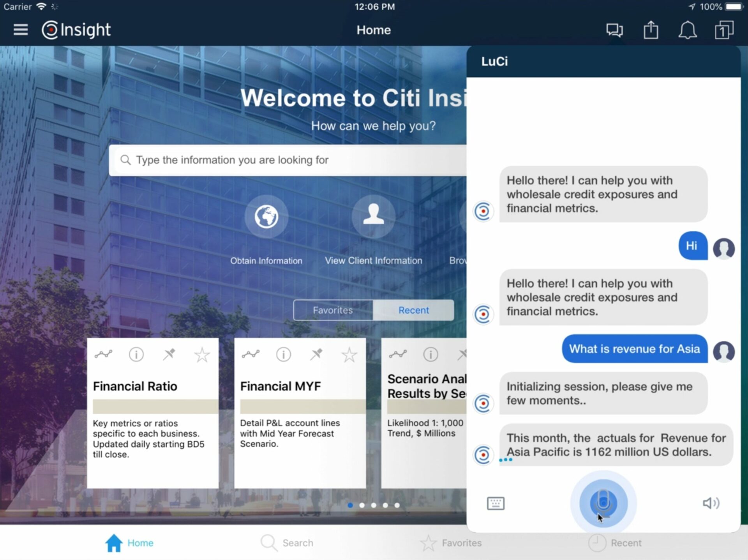Viewport: 748px width, 560px height.
Task: Go to third carousel page dot
Action: [374, 505]
